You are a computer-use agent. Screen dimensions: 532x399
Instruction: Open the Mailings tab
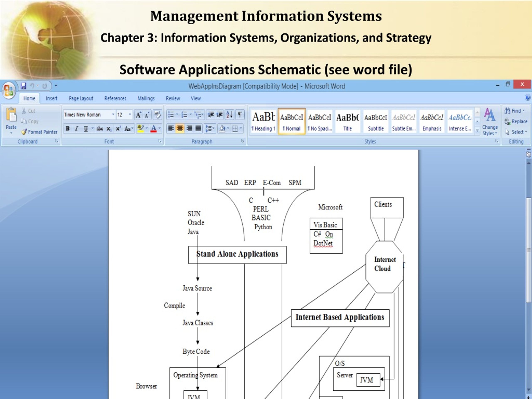(146, 98)
